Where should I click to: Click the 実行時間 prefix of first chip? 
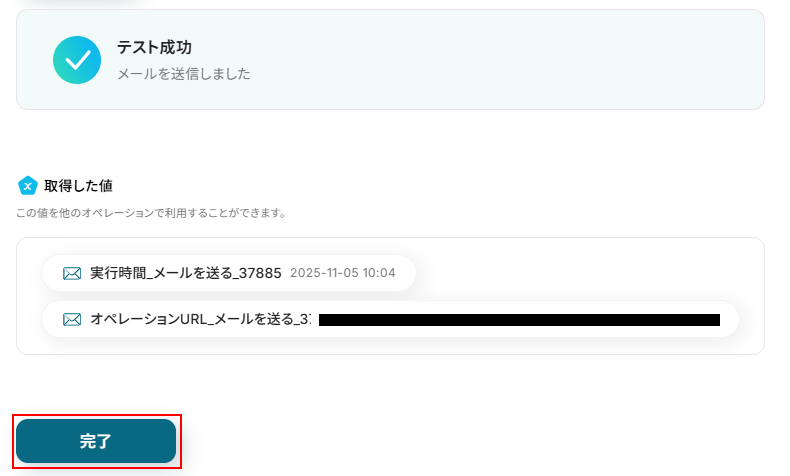coord(118,273)
